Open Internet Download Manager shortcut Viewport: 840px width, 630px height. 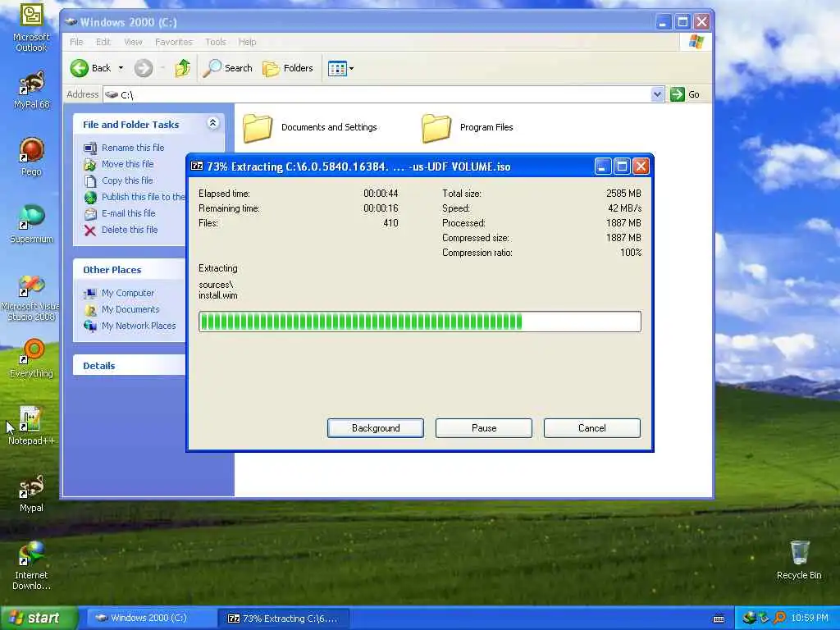31,566
